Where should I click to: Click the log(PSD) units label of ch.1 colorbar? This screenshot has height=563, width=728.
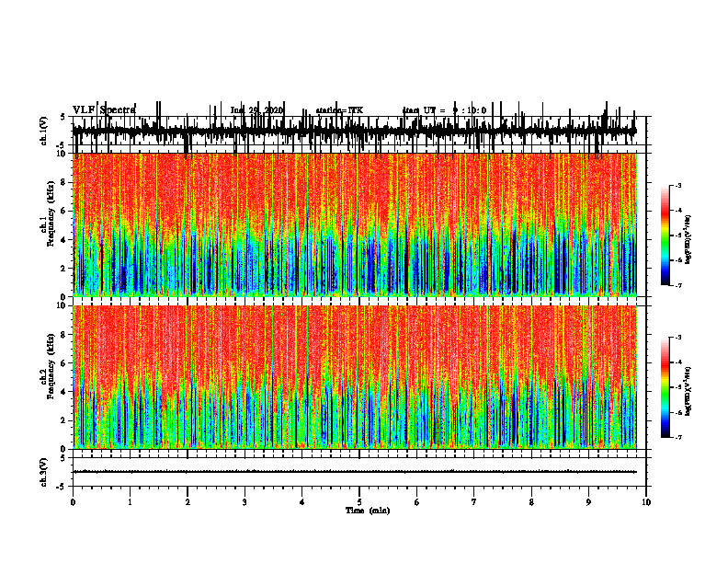tap(688, 240)
